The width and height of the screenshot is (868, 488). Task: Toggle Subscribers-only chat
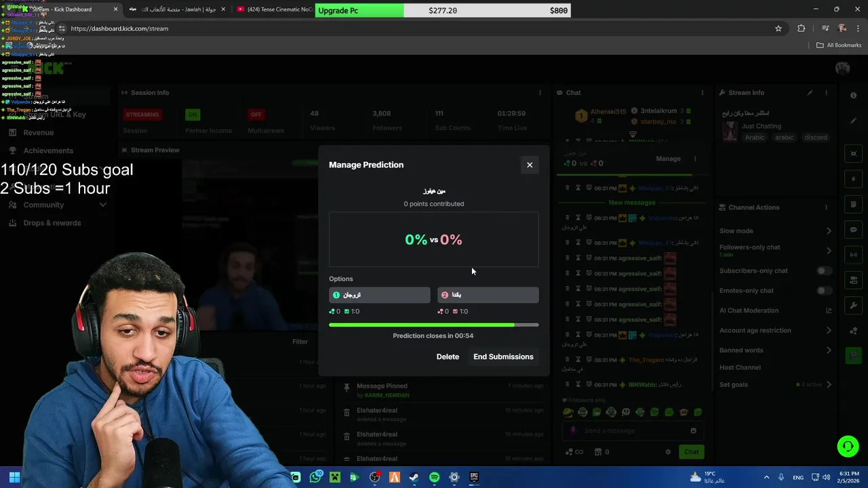(823, 270)
